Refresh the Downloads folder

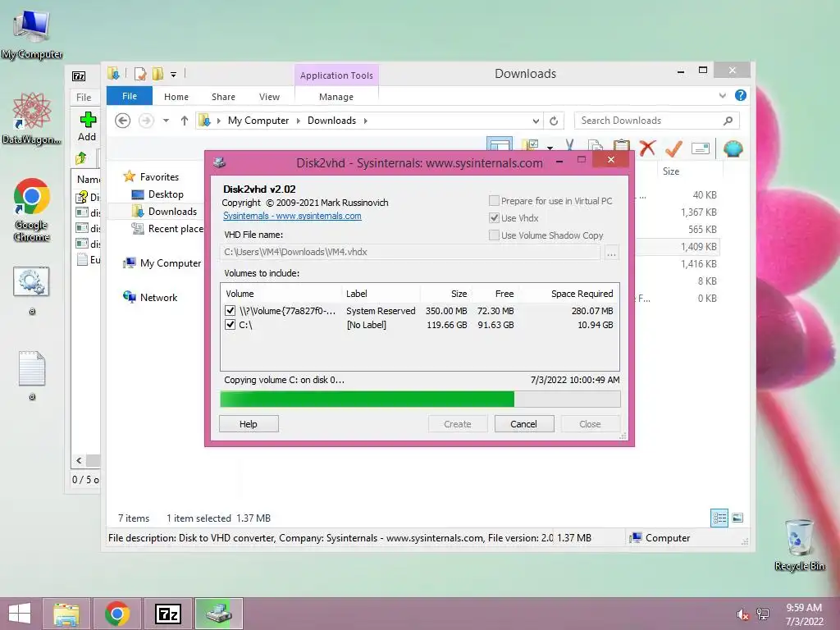point(554,121)
